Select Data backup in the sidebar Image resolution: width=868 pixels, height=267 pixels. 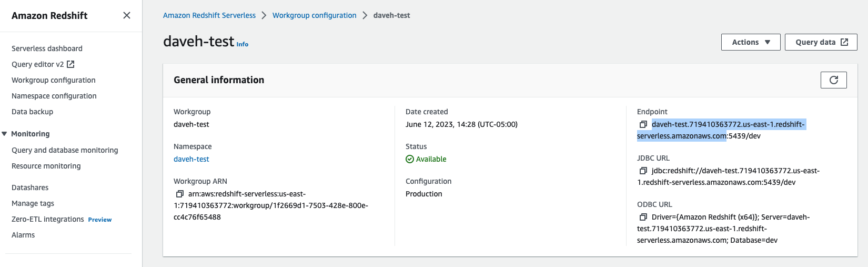click(33, 112)
